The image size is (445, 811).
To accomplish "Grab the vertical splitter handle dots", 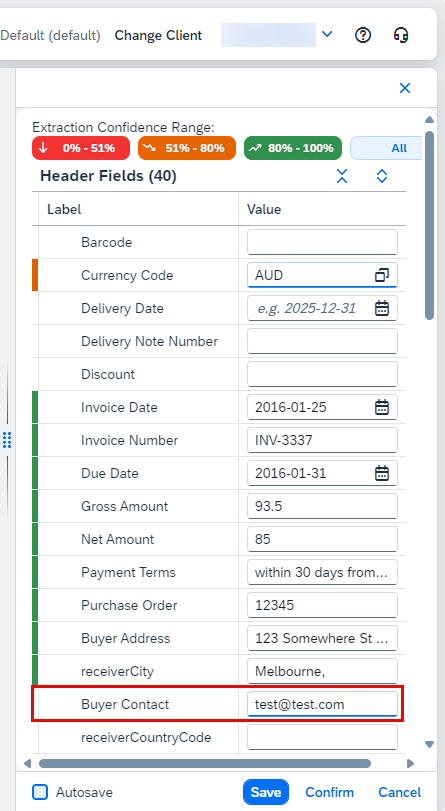I will (7, 440).
